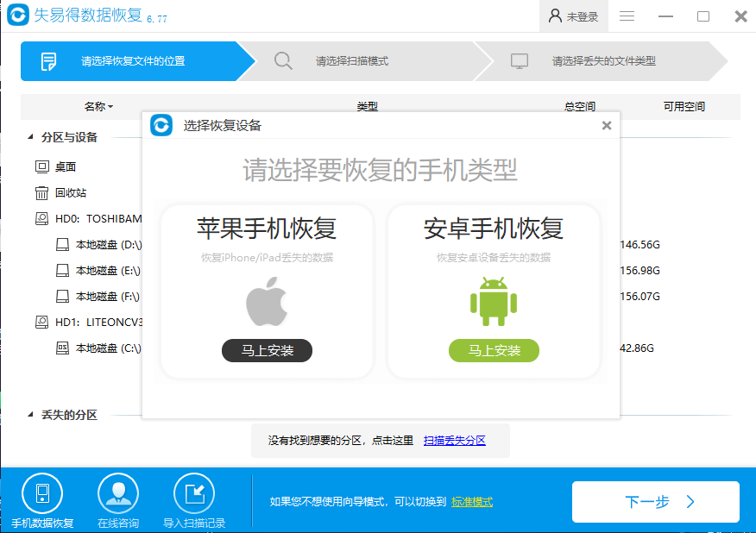Select 本地磁盘 (D:\)
The width and height of the screenshot is (756, 533).
pyautogui.click(x=109, y=245)
